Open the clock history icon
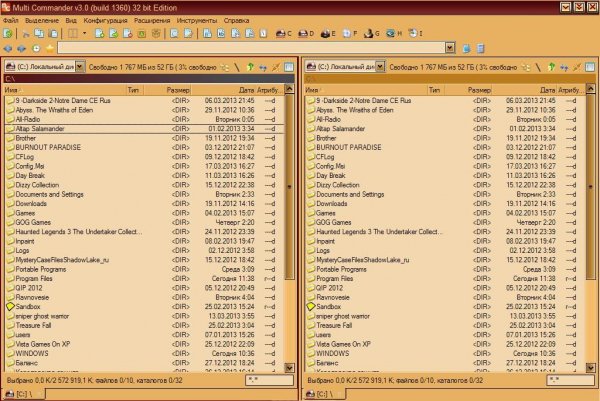 tap(36, 49)
